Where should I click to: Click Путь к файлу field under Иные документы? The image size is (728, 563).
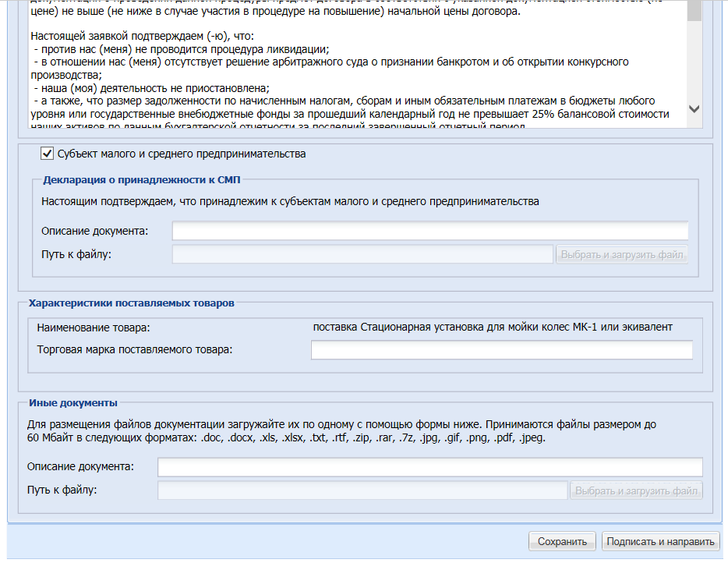[362, 490]
